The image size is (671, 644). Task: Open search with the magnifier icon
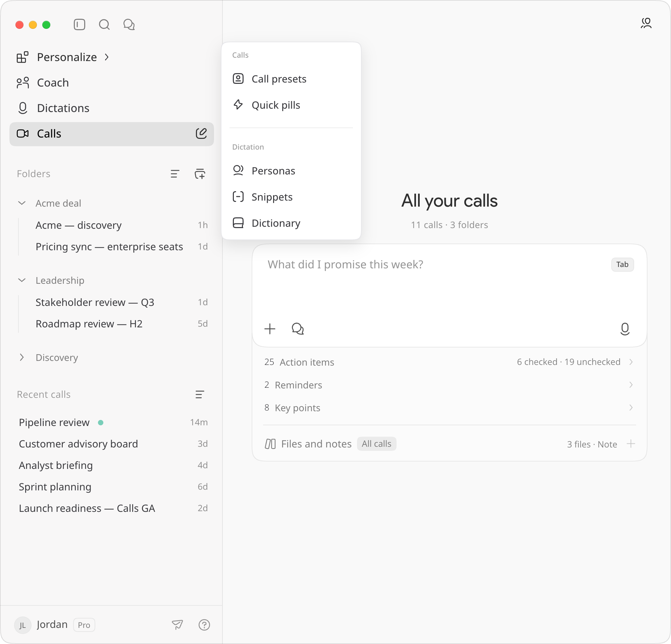[104, 24]
